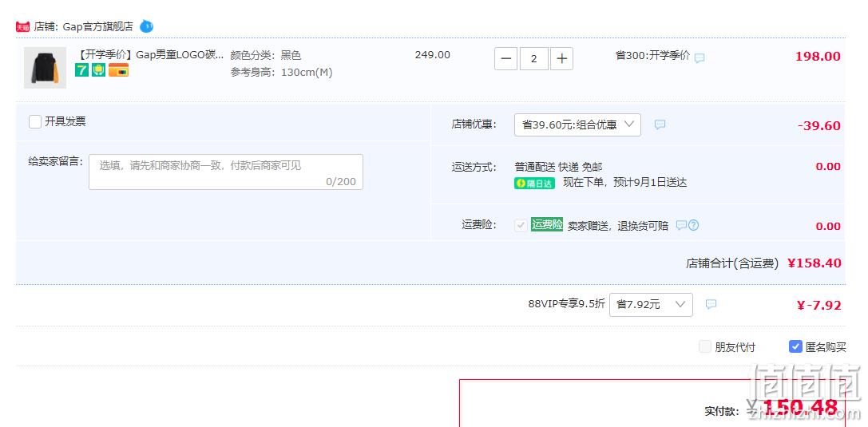Decrease item quantity with minus button

coord(506,58)
